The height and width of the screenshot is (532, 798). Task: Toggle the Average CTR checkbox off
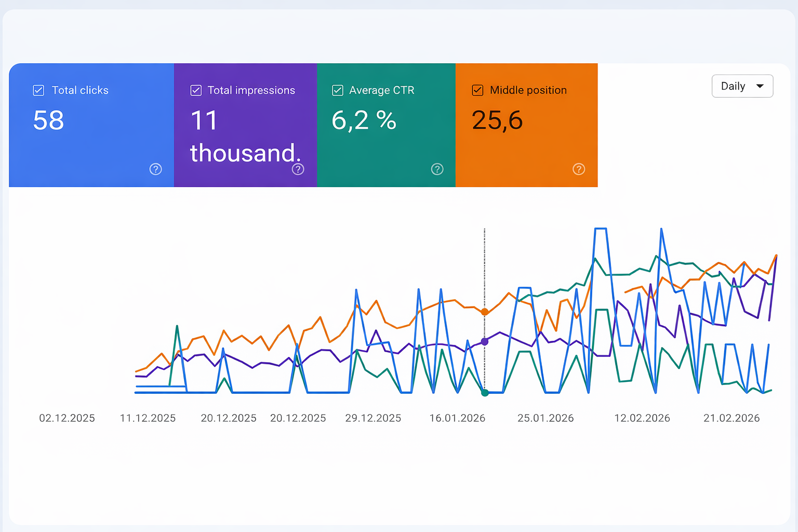coord(337,90)
